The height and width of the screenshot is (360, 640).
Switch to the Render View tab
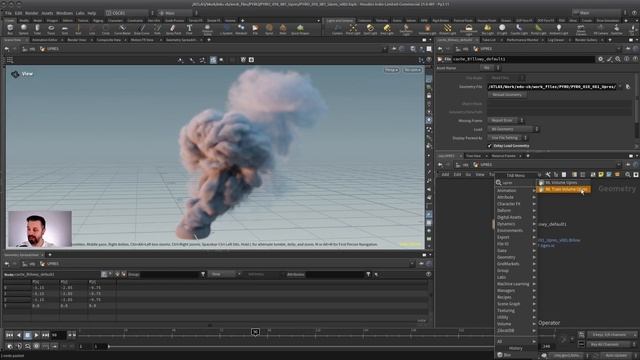pos(77,40)
